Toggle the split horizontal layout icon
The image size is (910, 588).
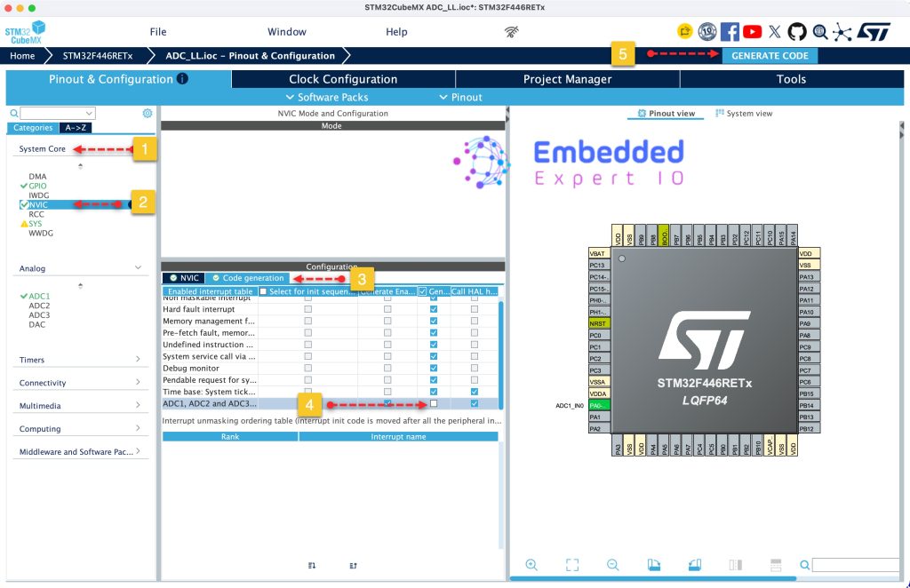coord(776,565)
